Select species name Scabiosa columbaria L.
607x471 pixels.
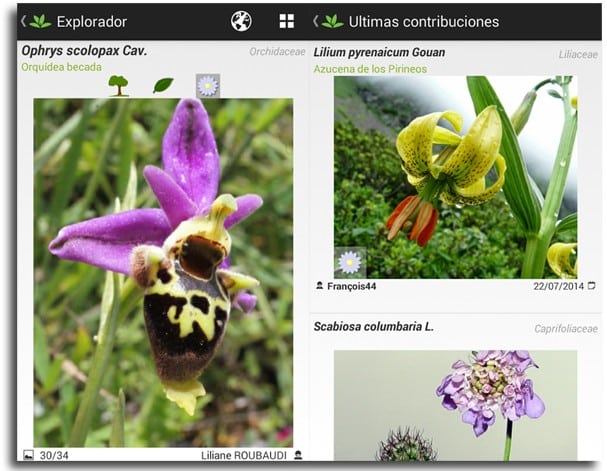tap(374, 327)
